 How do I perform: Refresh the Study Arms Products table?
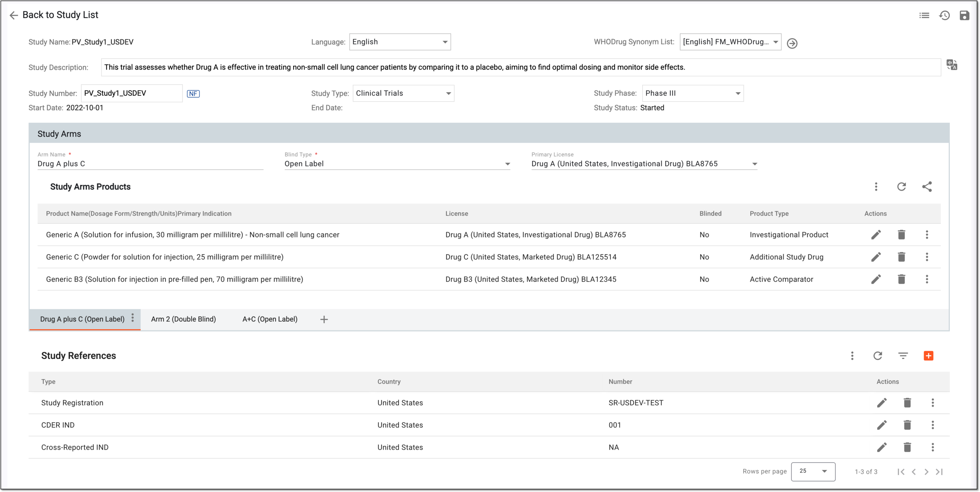click(x=901, y=187)
